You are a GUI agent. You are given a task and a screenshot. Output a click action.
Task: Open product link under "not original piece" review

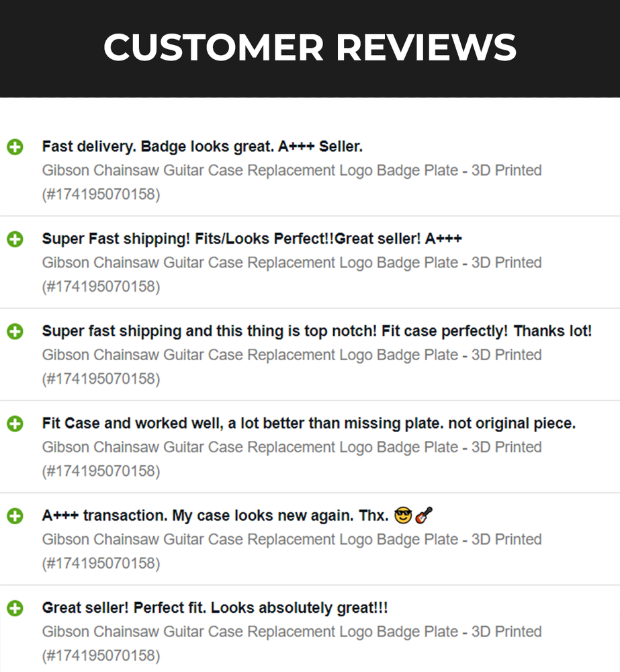292,447
